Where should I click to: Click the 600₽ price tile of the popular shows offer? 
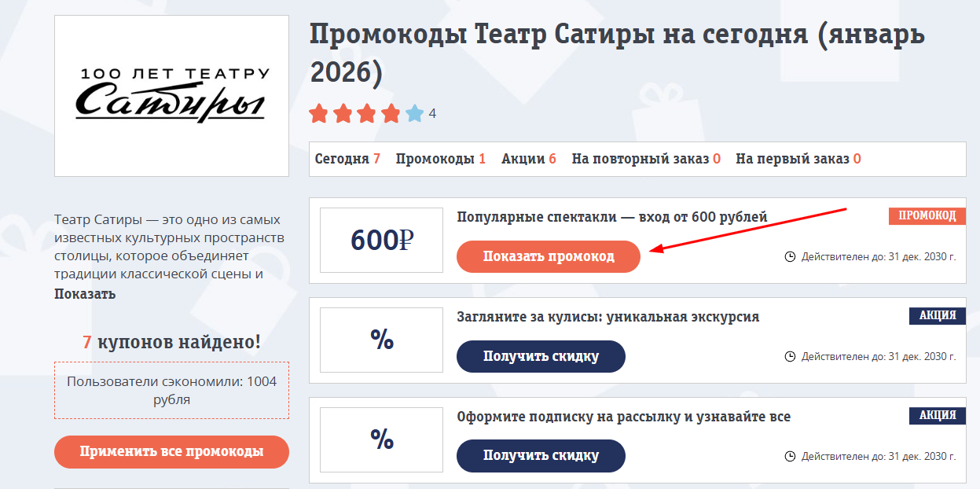click(x=381, y=240)
